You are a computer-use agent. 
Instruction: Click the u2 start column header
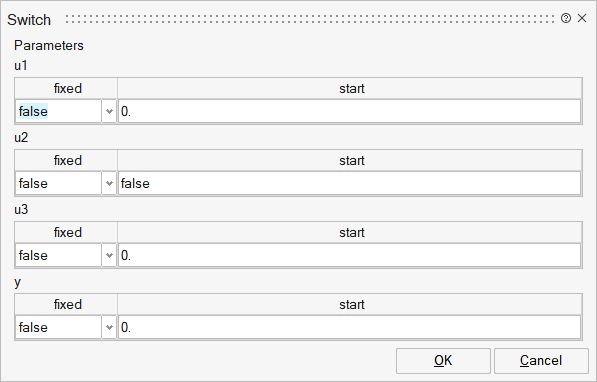tap(350, 160)
